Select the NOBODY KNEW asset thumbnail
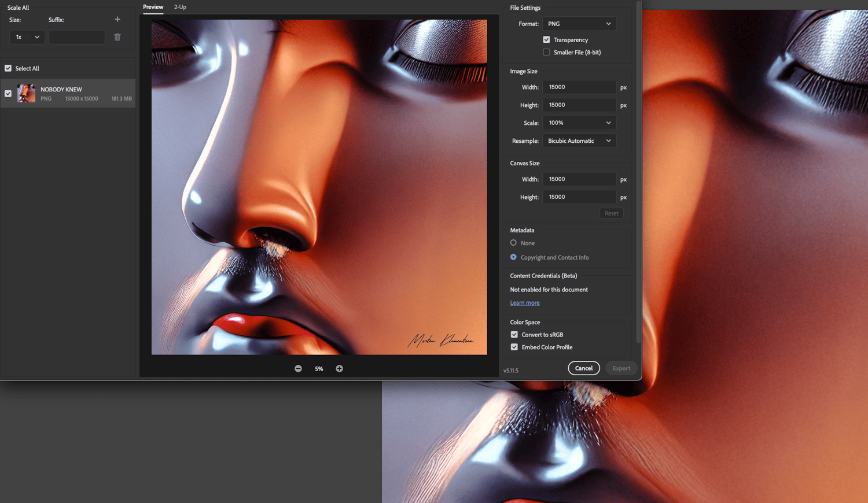This screenshot has width=868, height=503. (x=26, y=94)
